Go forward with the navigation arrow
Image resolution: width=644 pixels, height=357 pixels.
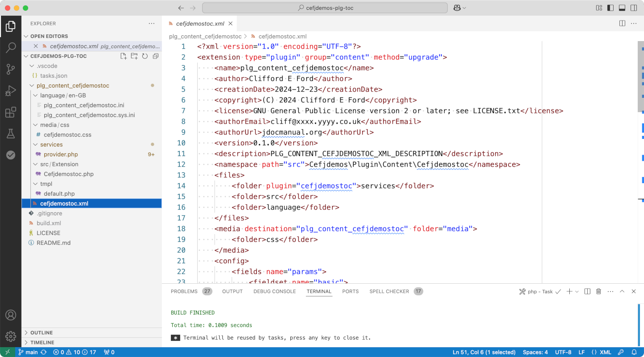pos(193,8)
